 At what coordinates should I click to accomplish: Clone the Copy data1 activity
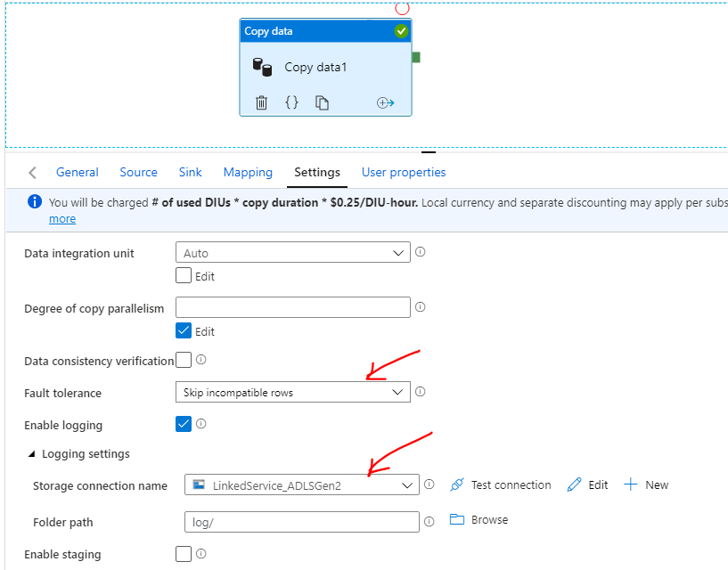tap(323, 102)
